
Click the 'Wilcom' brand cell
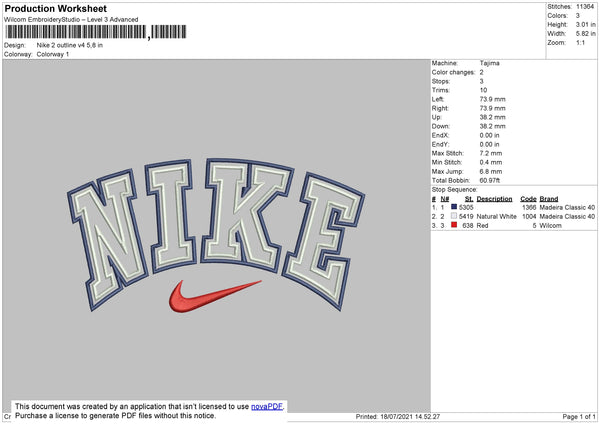(551, 226)
